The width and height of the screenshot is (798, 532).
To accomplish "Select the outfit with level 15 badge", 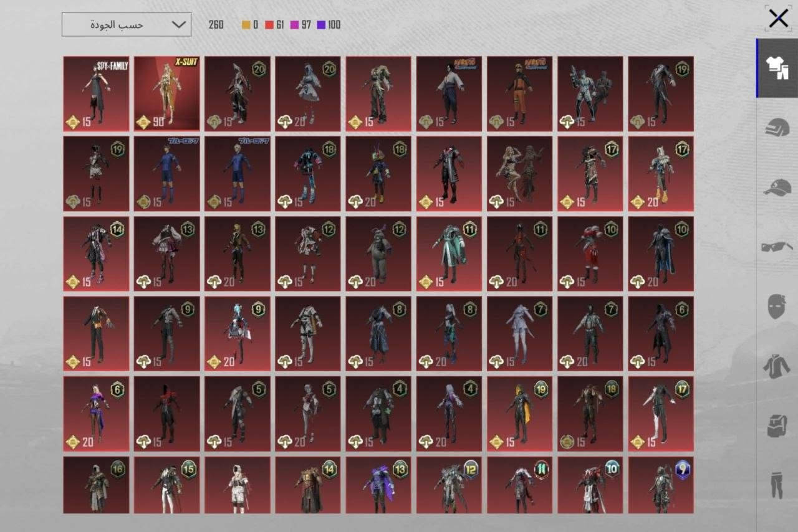I will [167, 485].
